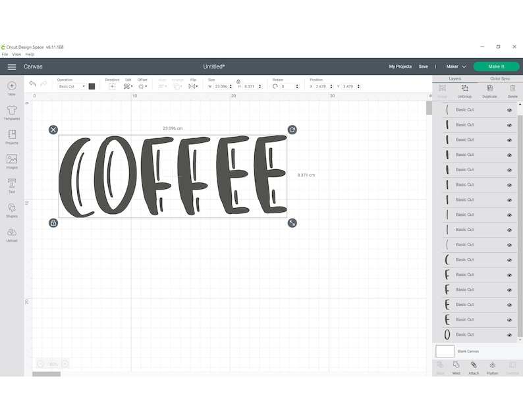The width and height of the screenshot is (523, 420).
Task: Expand the Offset dropdown
Action: [x=142, y=86]
